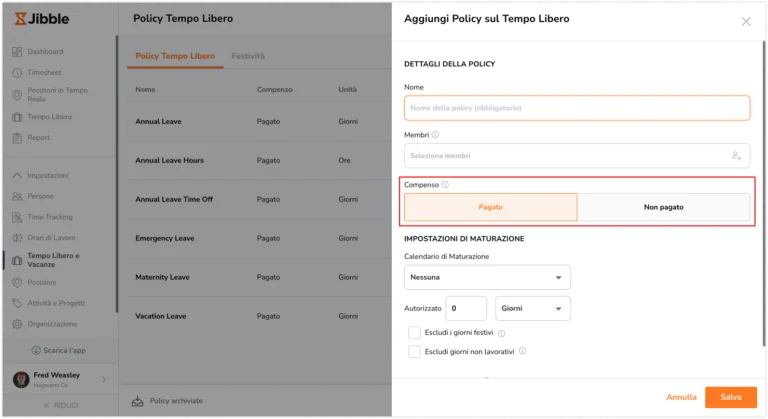Focus the Nome della policy field
This screenshot has height=419, width=768.
pos(577,108)
